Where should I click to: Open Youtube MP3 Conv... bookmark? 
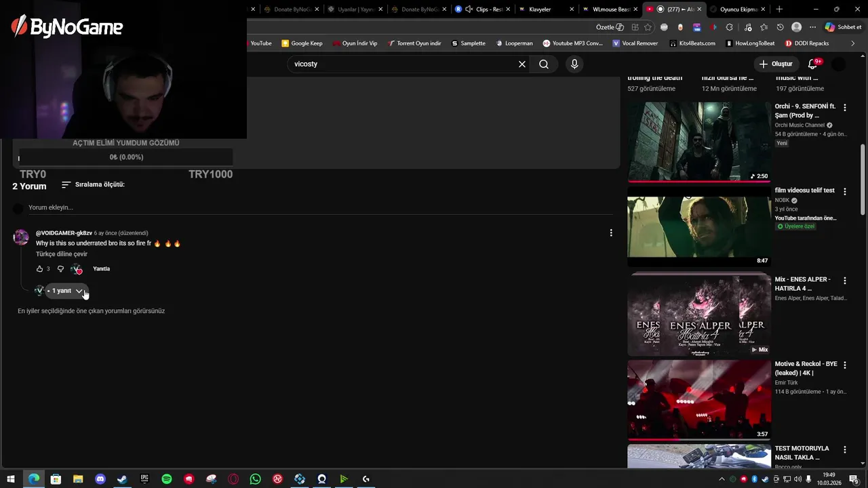572,43
